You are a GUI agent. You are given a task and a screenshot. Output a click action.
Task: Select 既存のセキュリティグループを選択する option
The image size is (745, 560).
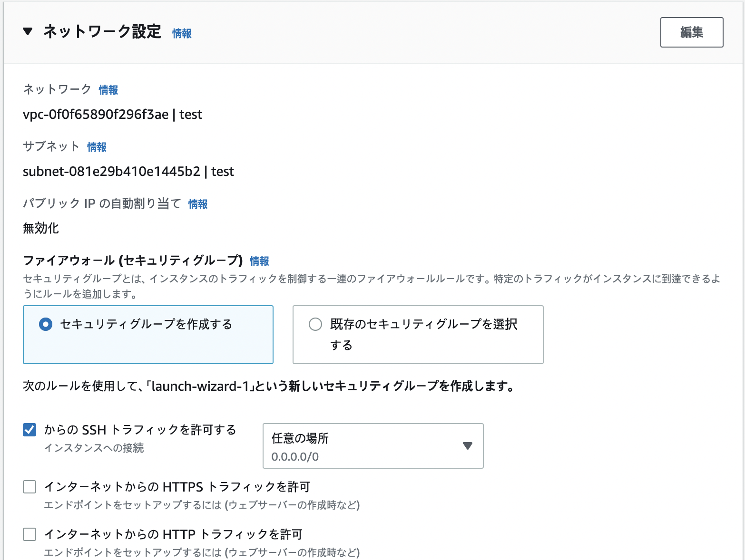(x=314, y=324)
